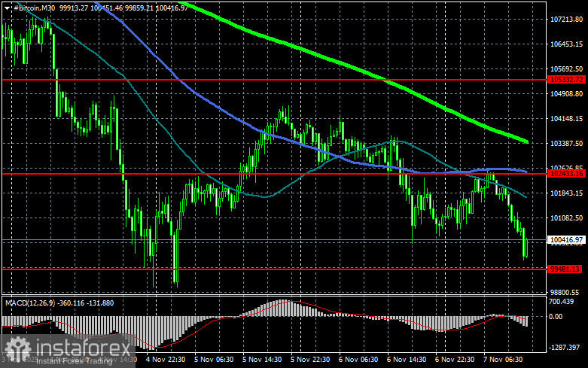Click the 101082.50 price axis label
This screenshot has width=588, height=368.
(x=566, y=217)
